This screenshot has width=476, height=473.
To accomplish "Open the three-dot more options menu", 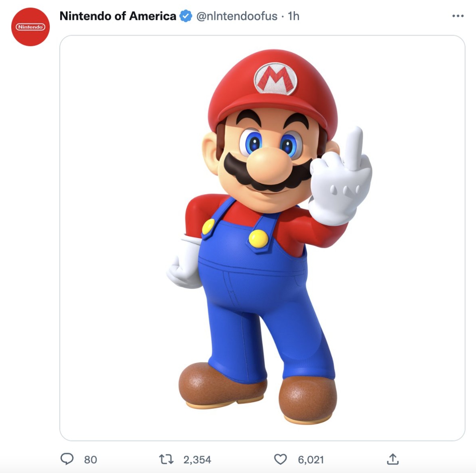I will (x=458, y=16).
